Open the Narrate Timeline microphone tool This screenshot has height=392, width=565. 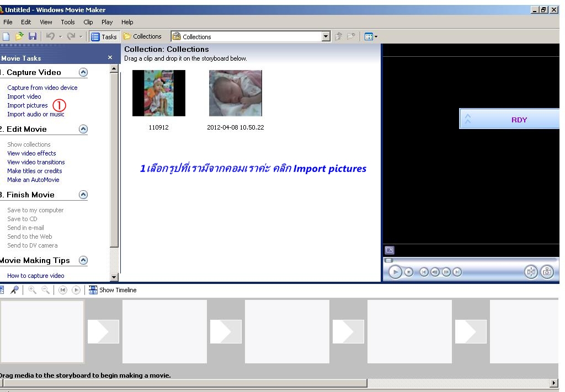coord(14,290)
